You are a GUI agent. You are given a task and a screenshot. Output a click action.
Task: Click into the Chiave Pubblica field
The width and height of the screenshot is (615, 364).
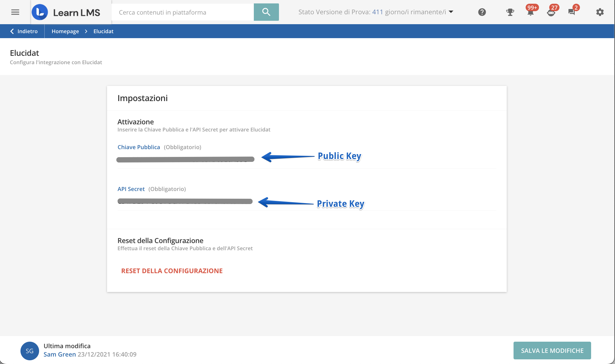pyautogui.click(x=307, y=159)
